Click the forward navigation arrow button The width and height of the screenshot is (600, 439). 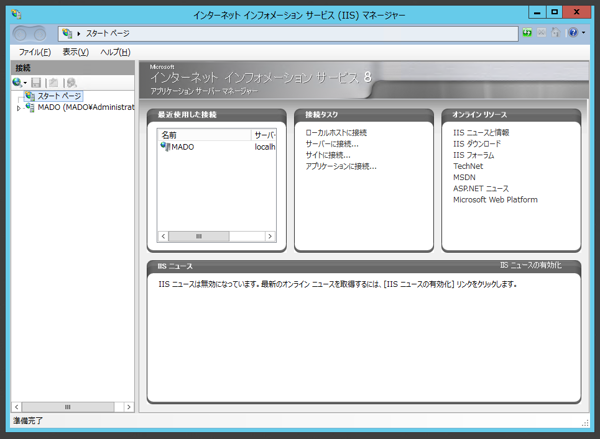point(39,34)
